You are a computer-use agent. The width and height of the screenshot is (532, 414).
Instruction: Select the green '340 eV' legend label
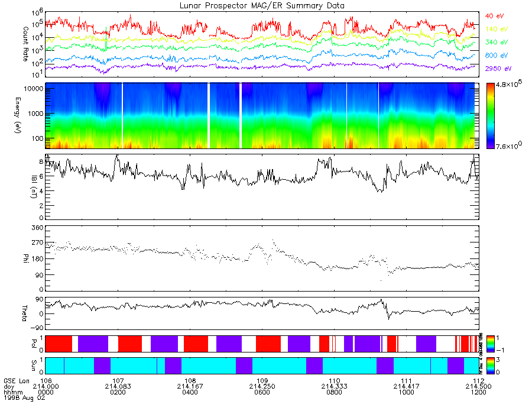497,42
